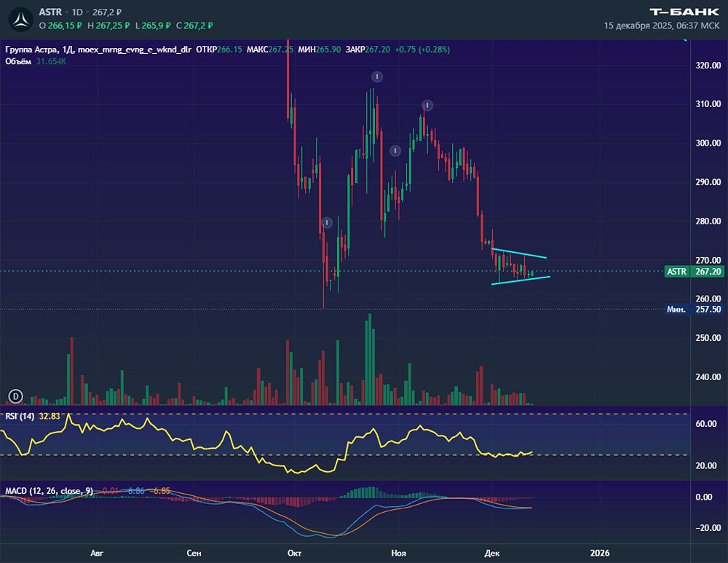Click the RSI axis '60.00' label

(706, 424)
